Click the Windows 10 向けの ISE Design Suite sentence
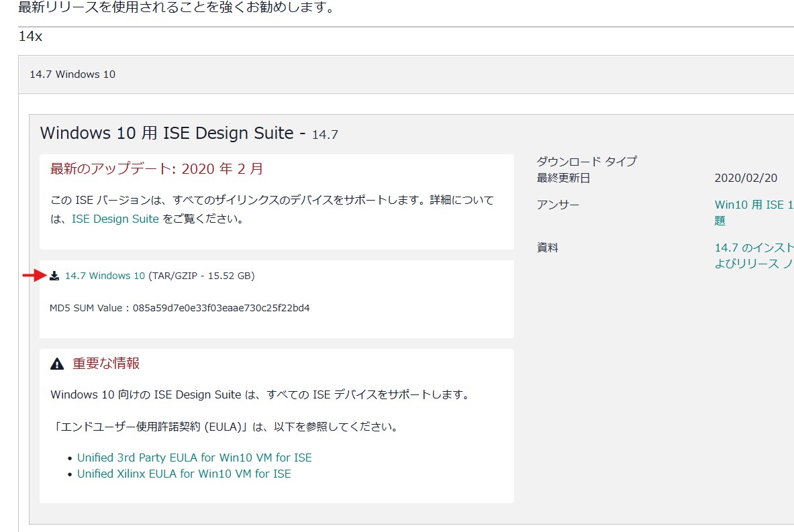This screenshot has width=794, height=532. pos(261,394)
